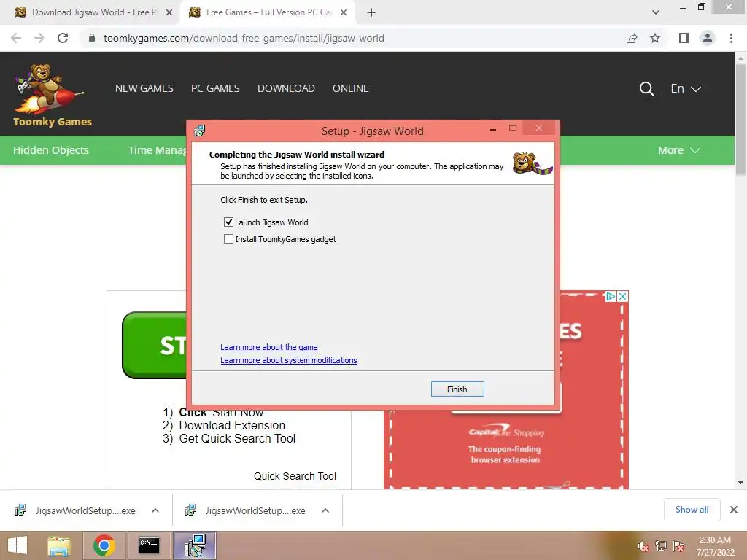Bookmark this page with star icon
747x560 pixels.
[x=655, y=38]
